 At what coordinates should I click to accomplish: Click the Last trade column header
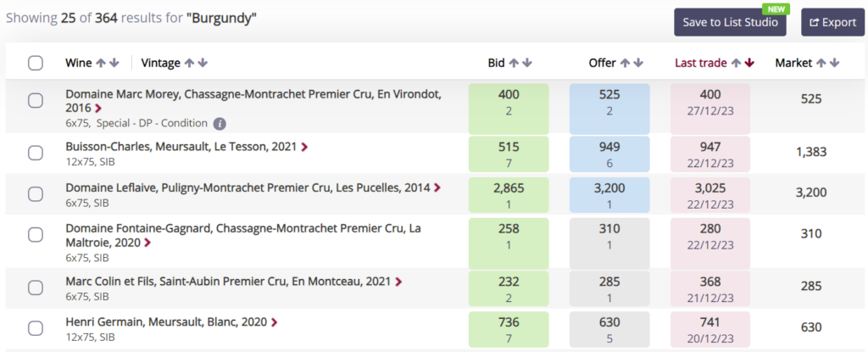point(700,64)
